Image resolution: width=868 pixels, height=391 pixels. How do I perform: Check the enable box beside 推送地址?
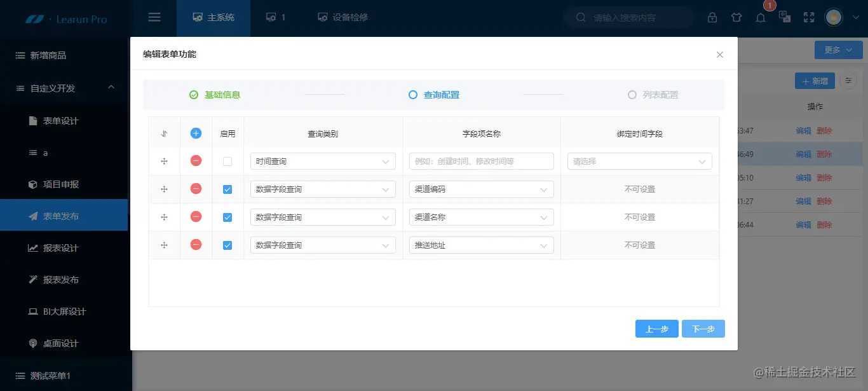[x=227, y=245]
